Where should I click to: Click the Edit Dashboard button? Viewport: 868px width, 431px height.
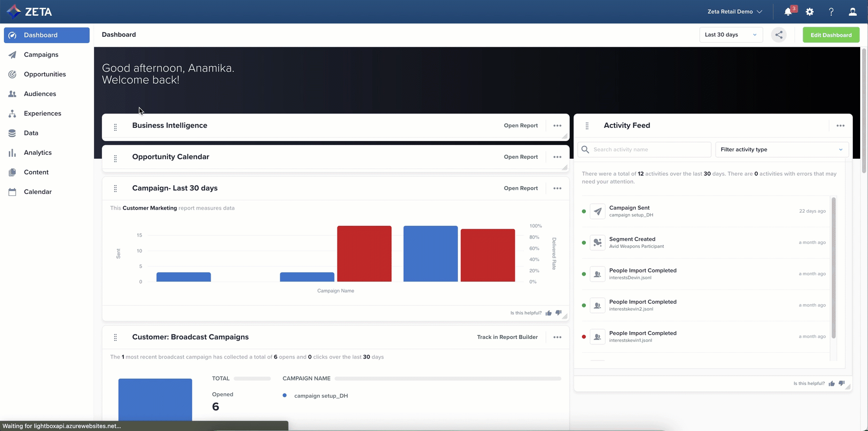pos(831,35)
